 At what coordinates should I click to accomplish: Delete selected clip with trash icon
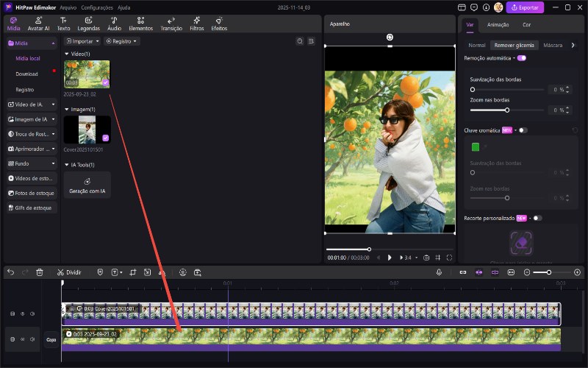pos(40,272)
